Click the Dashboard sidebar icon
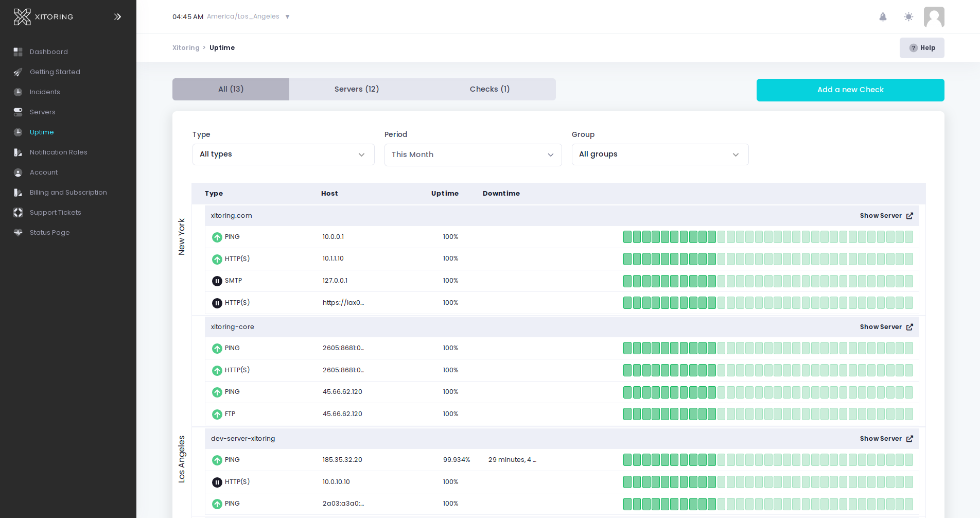 [18, 52]
